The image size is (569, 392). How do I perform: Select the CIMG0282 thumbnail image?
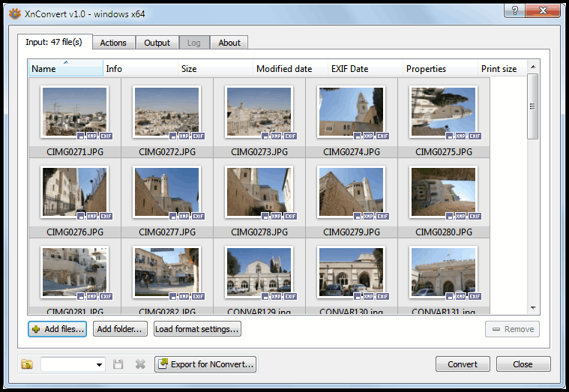(x=167, y=272)
